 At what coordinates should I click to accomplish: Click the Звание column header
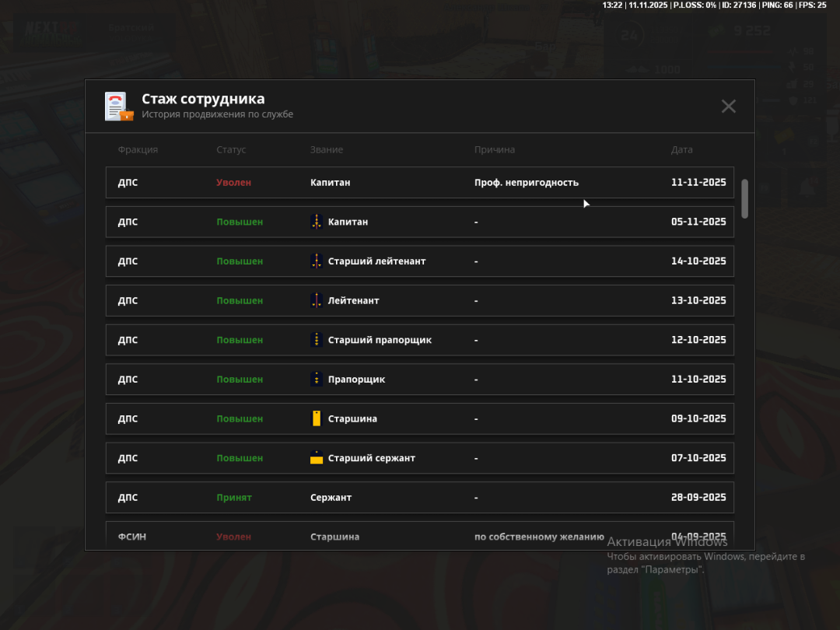coord(327,149)
